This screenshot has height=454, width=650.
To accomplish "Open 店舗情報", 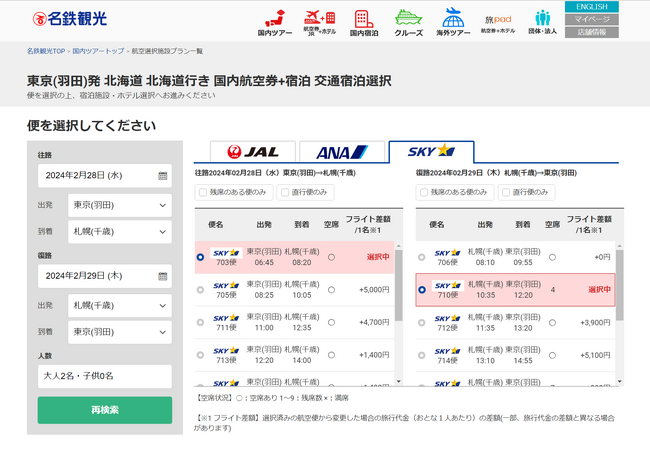I will coord(592,32).
